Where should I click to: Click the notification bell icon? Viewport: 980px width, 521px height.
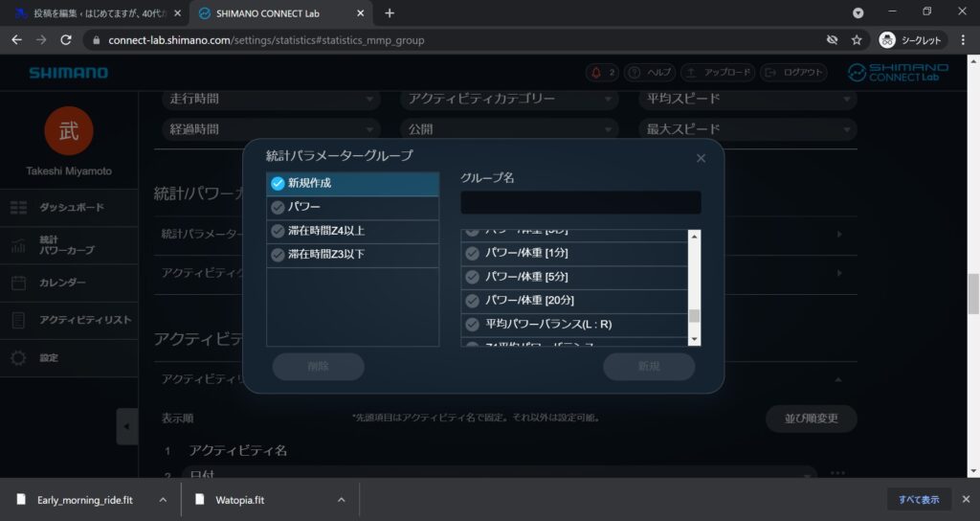596,73
